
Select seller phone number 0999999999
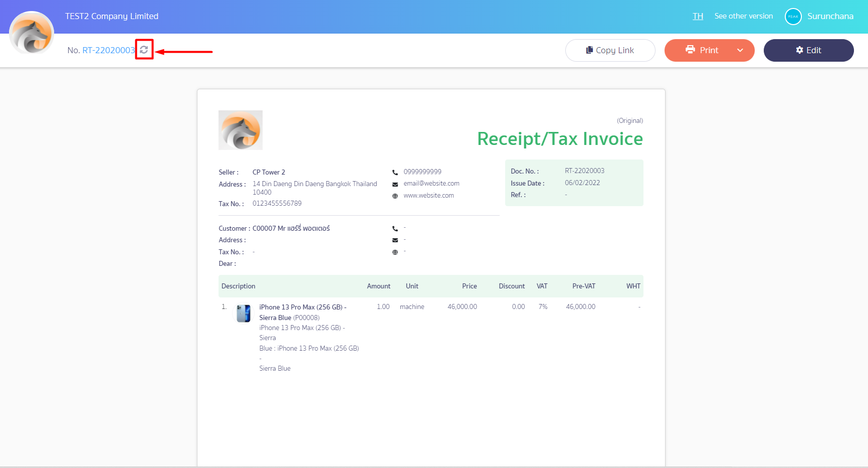point(422,172)
